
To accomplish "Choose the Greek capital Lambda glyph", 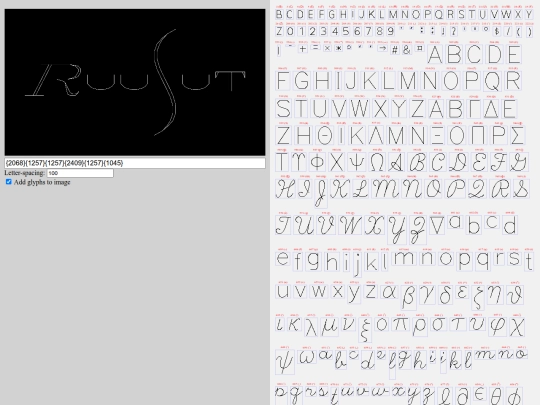I will [x=376, y=135].
